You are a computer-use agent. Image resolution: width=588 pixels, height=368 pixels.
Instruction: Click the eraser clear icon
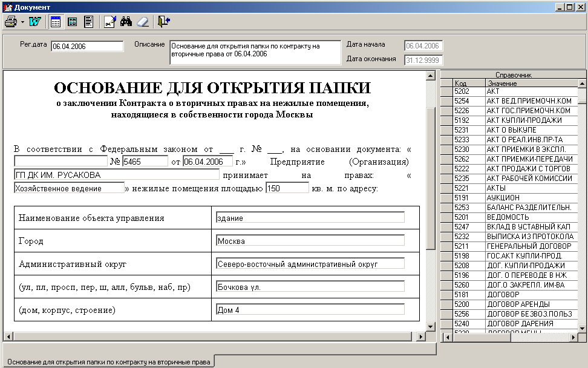(x=143, y=22)
